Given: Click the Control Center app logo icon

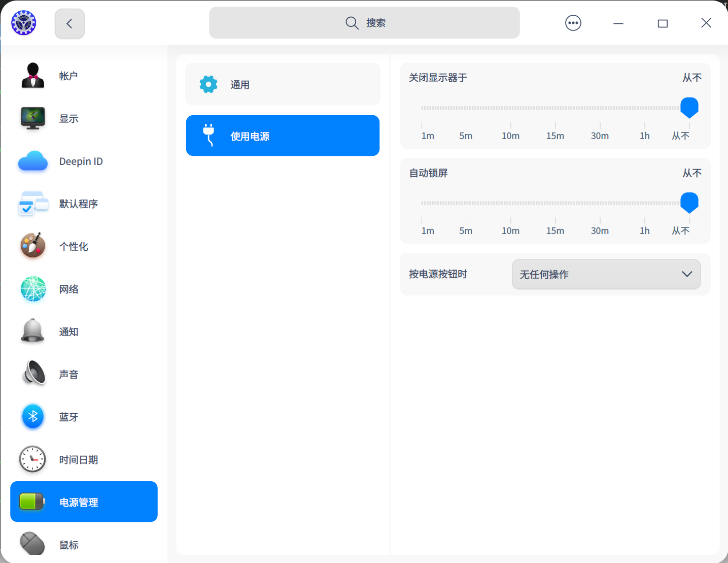Looking at the screenshot, I should coord(24,23).
